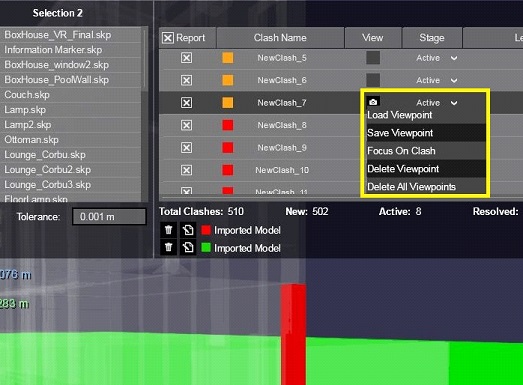
Task: Select Delete All Viewpoints menu entry
Action: pyautogui.click(x=426, y=186)
